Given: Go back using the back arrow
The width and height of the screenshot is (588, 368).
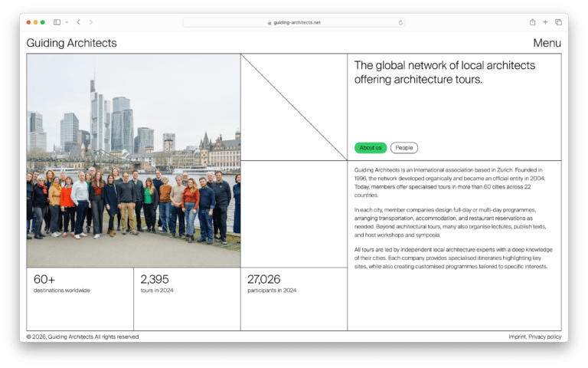Looking at the screenshot, I should click(x=78, y=22).
